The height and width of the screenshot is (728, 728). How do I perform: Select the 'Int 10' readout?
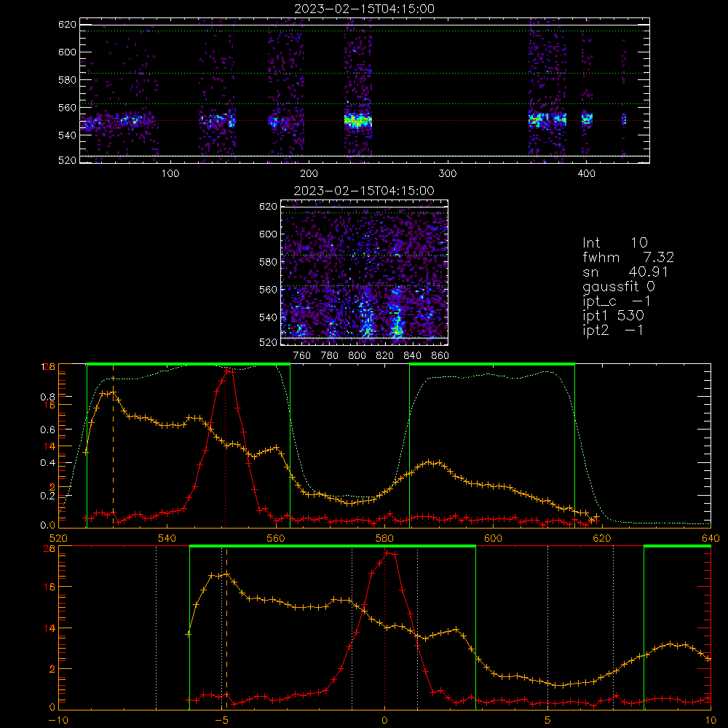coord(614,243)
